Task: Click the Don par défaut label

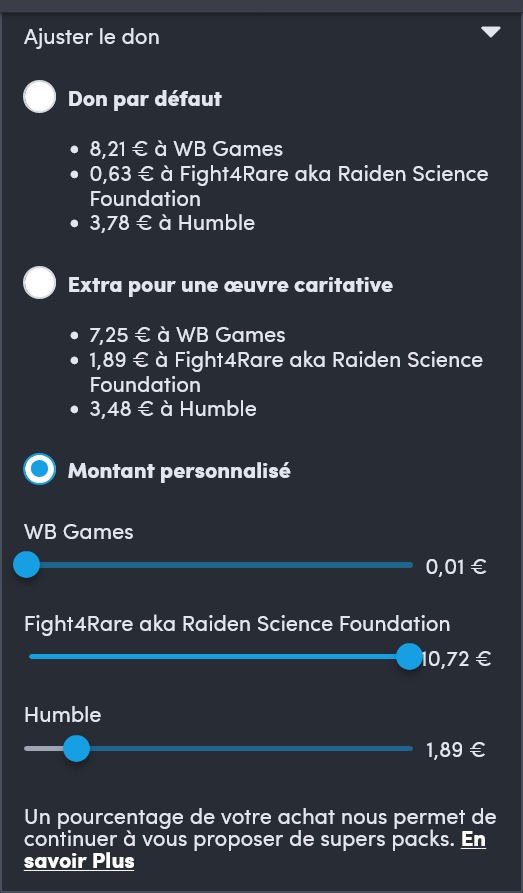Action: click(x=145, y=99)
